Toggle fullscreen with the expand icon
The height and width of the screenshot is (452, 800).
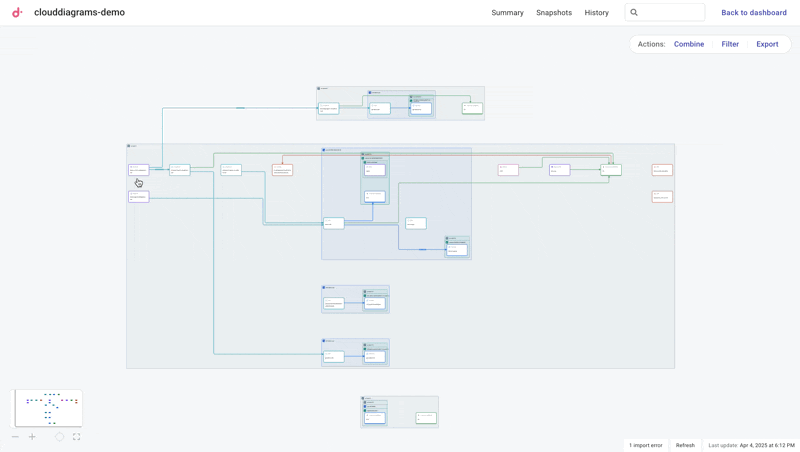[x=76, y=437]
